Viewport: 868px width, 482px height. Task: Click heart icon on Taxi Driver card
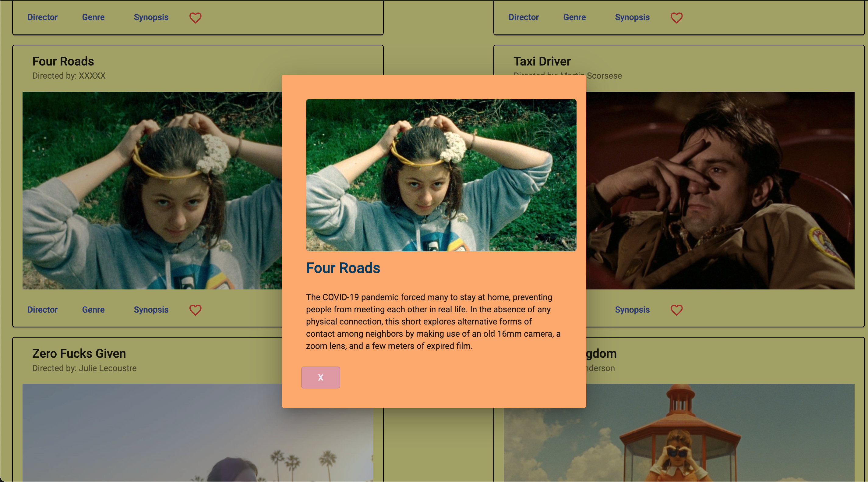676,310
